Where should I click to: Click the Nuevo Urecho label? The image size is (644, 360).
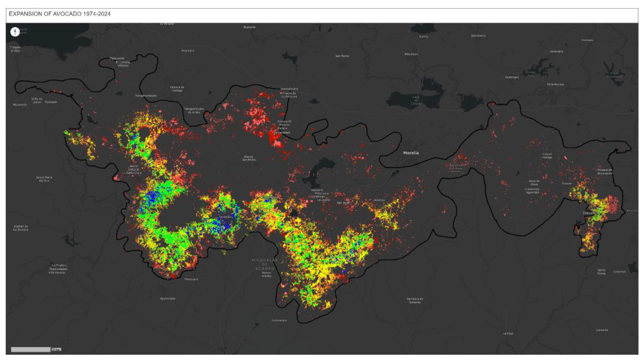click(266, 274)
